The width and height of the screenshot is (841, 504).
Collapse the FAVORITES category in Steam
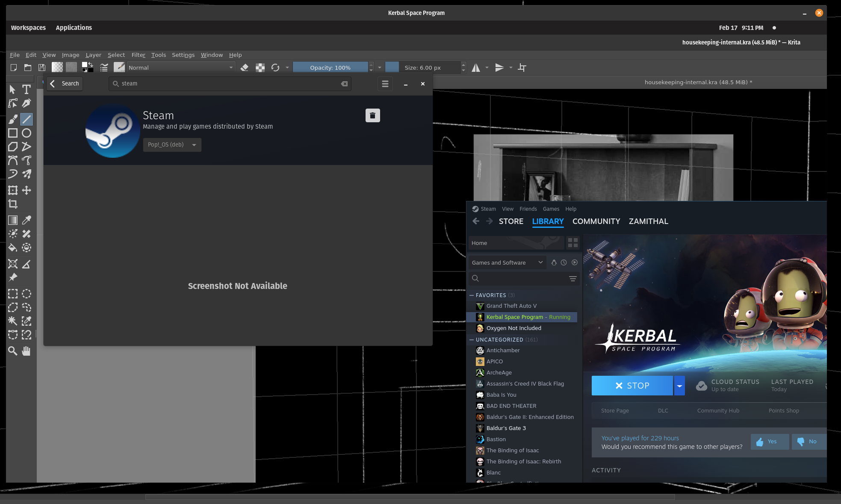pos(472,295)
